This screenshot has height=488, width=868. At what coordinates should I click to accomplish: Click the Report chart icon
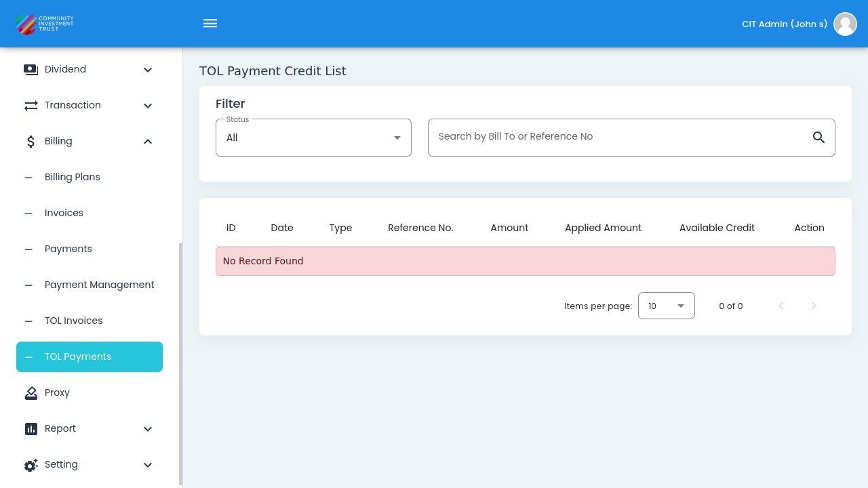pyautogui.click(x=31, y=429)
